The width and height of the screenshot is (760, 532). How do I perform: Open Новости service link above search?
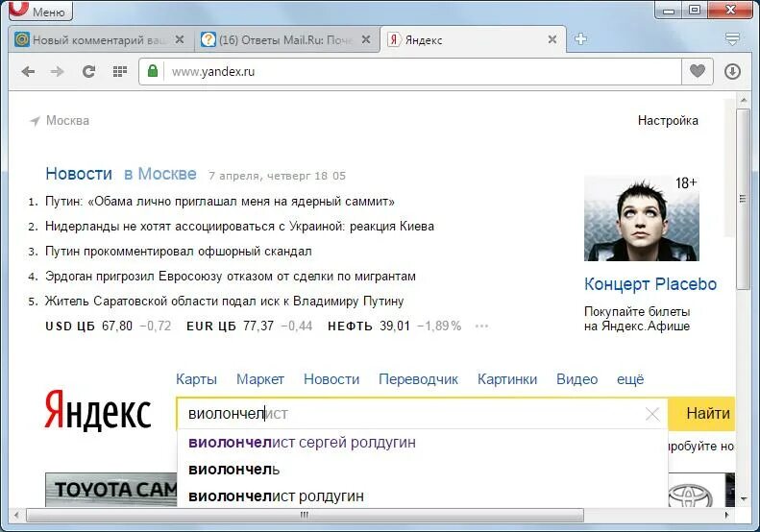click(331, 379)
